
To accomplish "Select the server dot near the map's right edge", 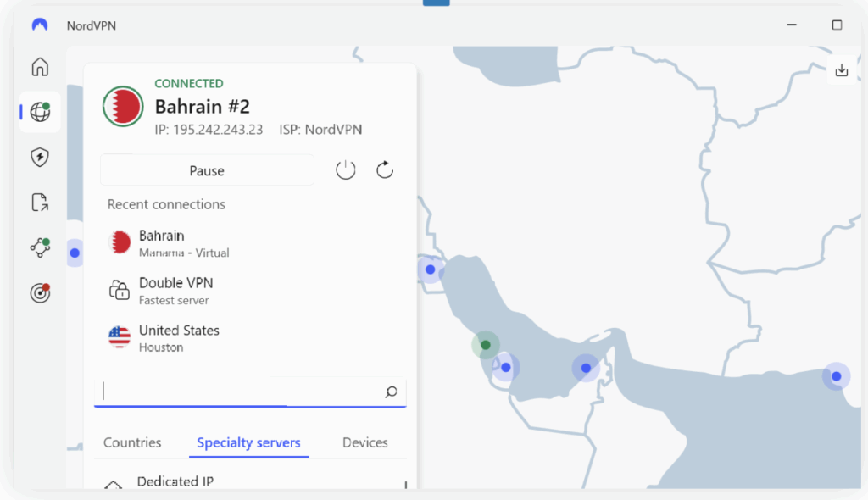I will point(836,376).
